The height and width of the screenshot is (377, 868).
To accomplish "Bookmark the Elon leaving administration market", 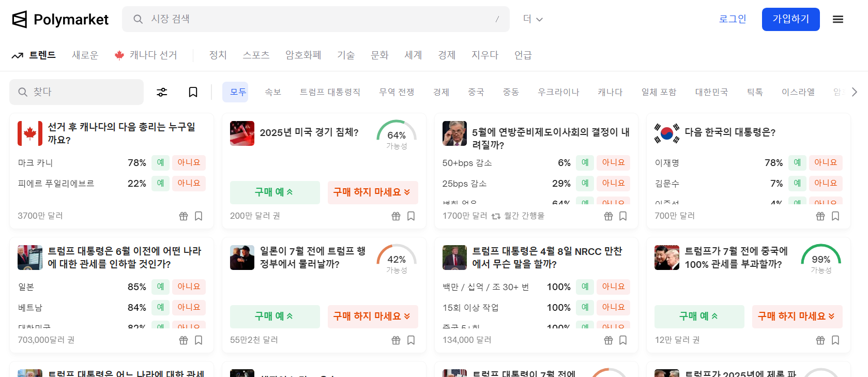I will point(411,340).
